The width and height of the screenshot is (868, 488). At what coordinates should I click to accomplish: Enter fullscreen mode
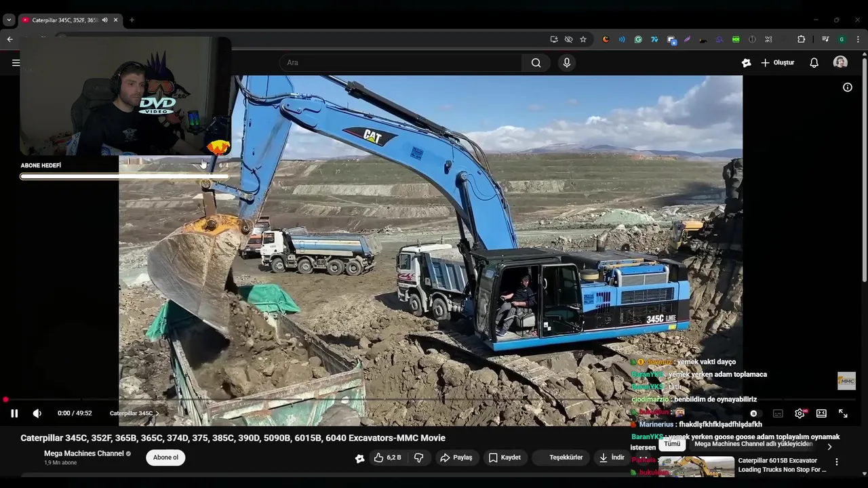coord(843,413)
